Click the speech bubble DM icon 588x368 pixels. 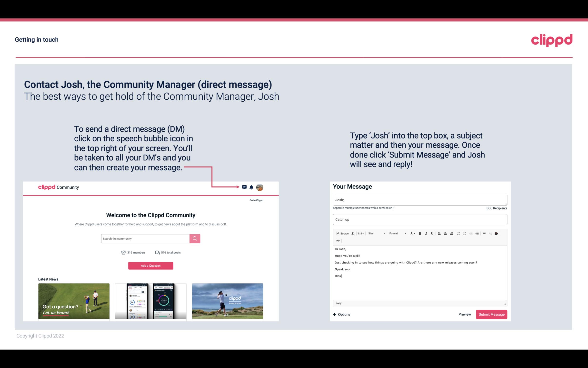245,187
